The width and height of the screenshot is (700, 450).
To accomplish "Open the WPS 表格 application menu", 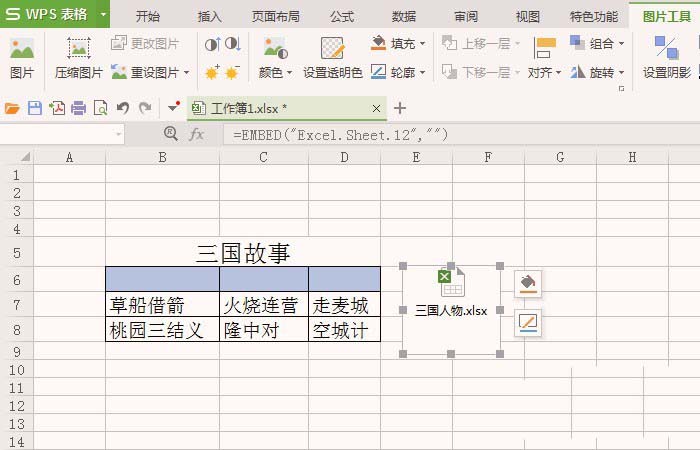I will tap(48, 14).
